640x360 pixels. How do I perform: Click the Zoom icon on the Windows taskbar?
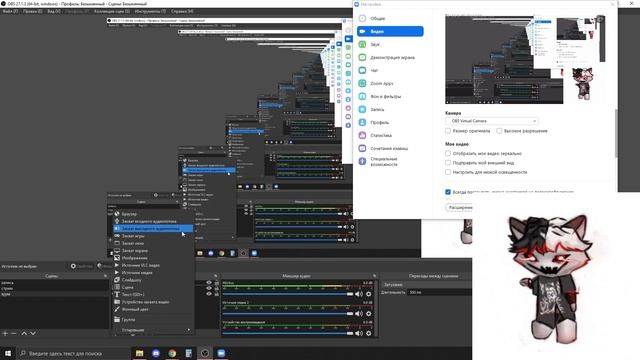point(221,353)
